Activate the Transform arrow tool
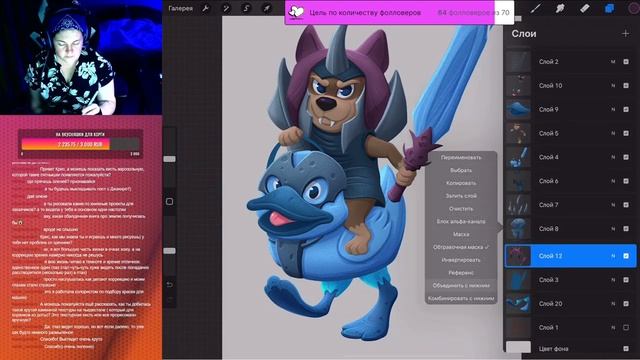The image size is (640, 360). [267, 8]
